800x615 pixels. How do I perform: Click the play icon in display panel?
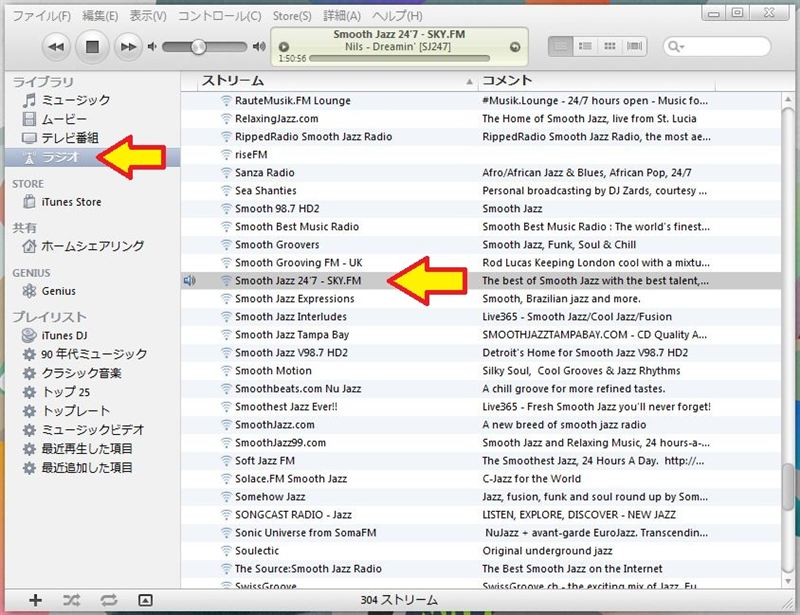[x=284, y=47]
